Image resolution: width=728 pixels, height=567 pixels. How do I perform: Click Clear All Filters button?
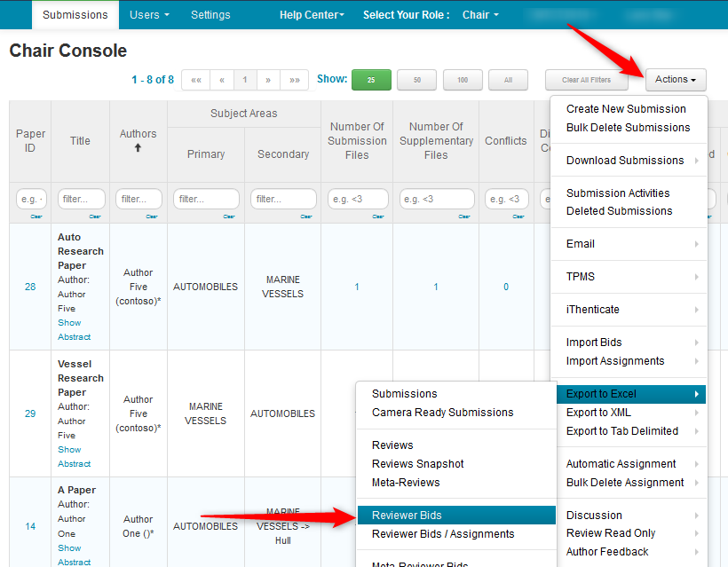coord(586,80)
